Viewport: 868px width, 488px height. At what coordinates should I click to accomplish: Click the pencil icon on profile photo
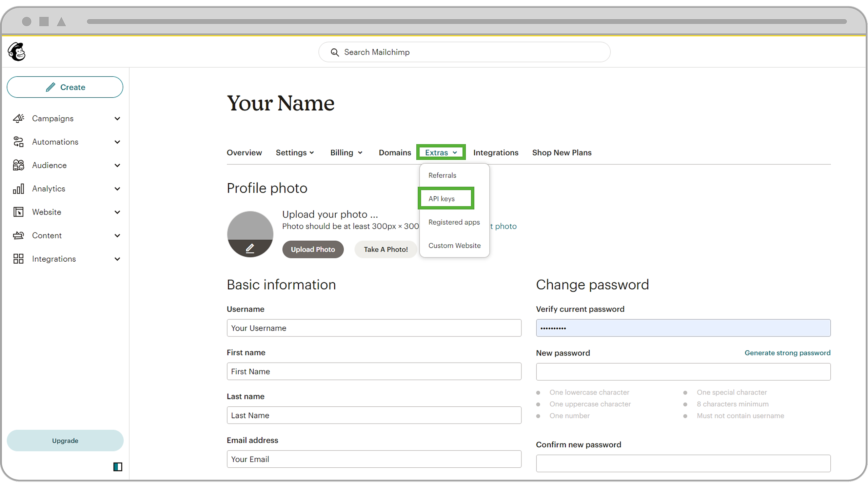pyautogui.click(x=250, y=248)
